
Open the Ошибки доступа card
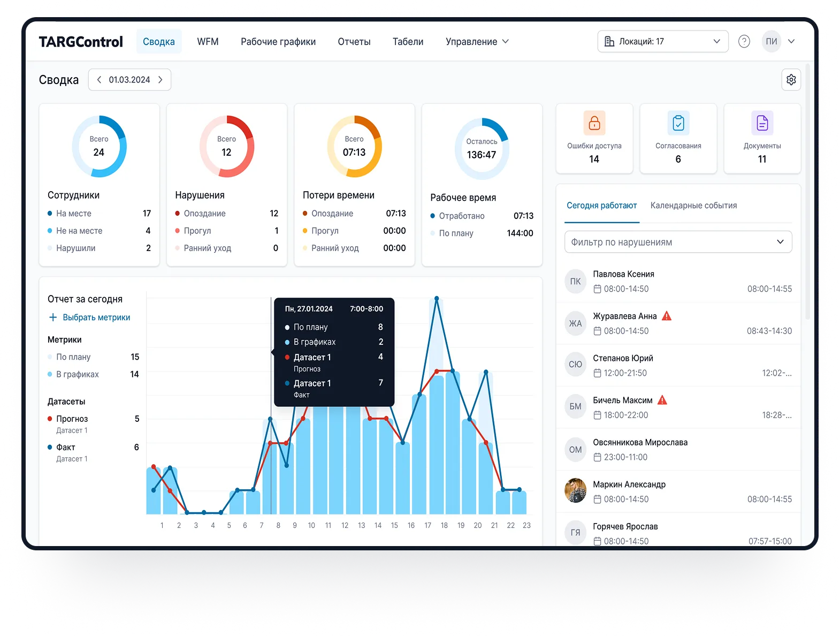(594, 139)
